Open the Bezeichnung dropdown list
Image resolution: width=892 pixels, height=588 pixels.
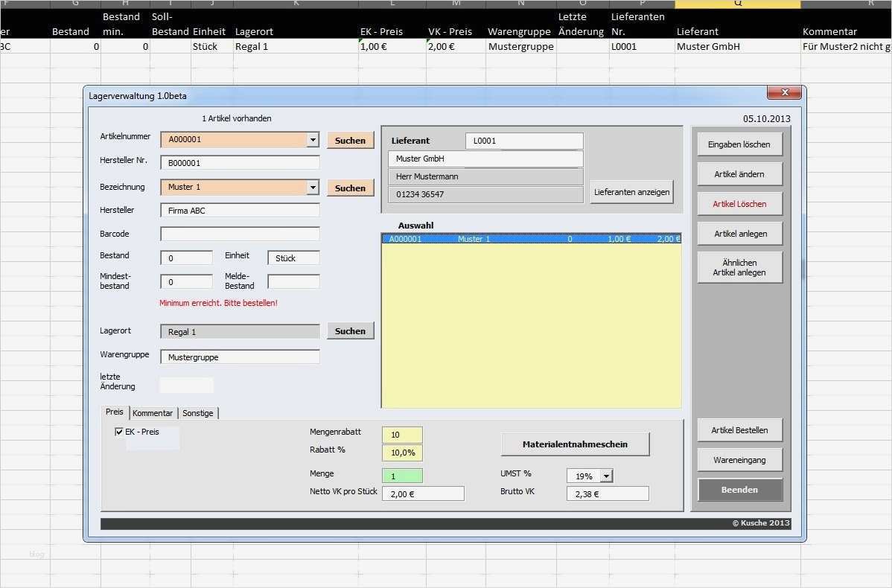coord(313,188)
